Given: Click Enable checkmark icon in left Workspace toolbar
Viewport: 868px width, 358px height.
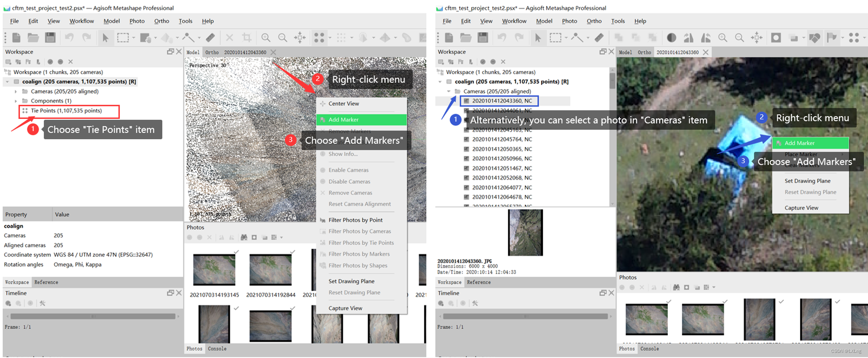Looking at the screenshot, I should click(50, 62).
